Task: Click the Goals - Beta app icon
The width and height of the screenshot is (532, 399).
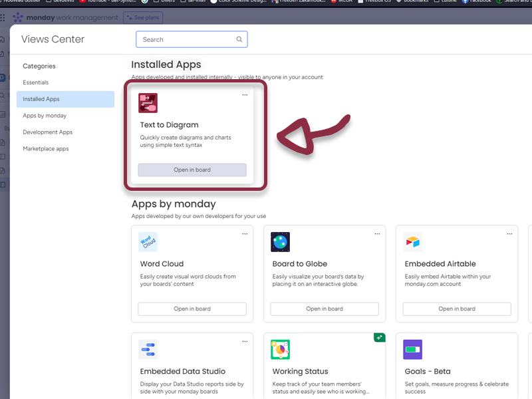Action: pos(413,350)
